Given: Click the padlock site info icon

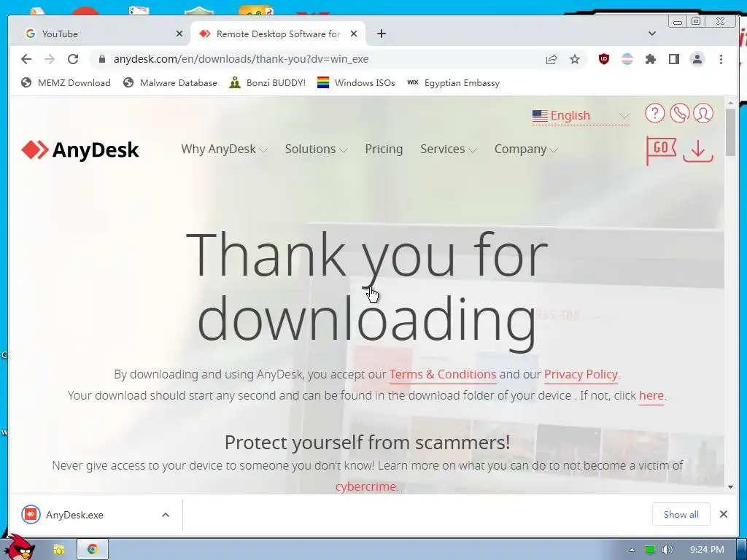Looking at the screenshot, I should 101,59.
